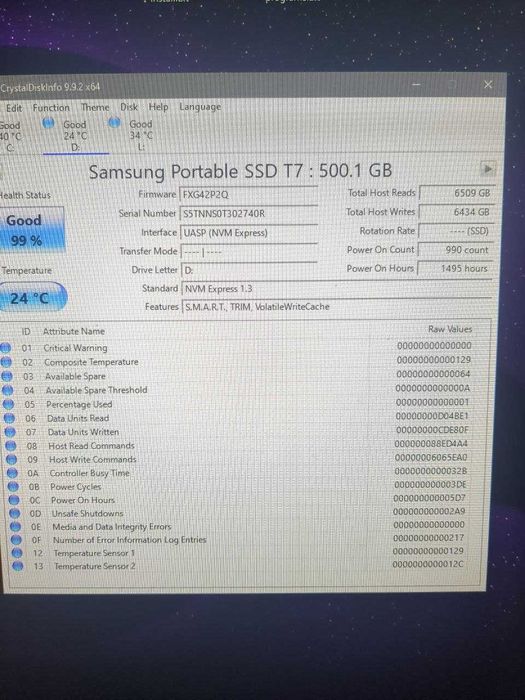This screenshot has height=700, width=525.
Task: Open the Disk menu
Action: [x=129, y=107]
